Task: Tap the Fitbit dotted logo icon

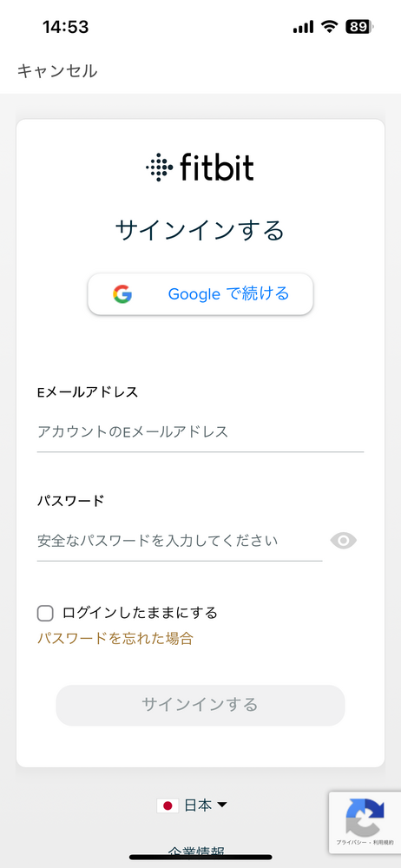Action: click(159, 168)
